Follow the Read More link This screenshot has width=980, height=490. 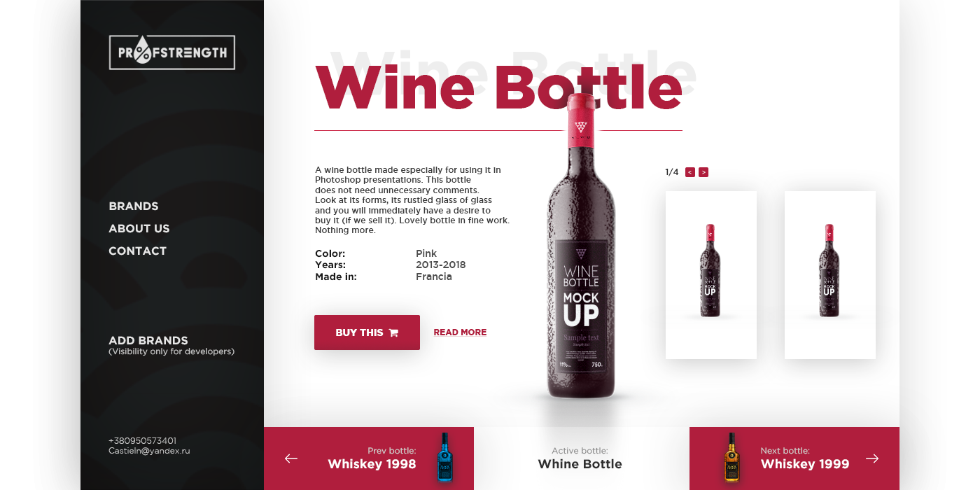point(460,332)
